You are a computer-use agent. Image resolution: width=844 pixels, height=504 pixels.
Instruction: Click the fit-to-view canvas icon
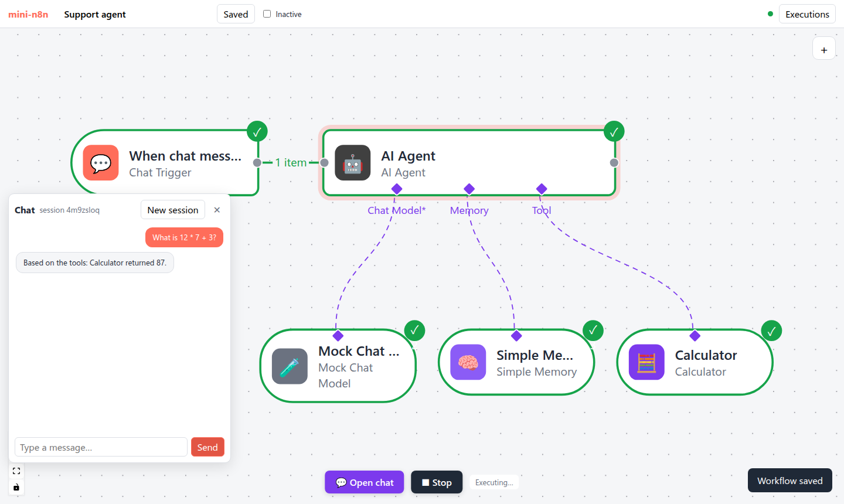click(x=16, y=471)
